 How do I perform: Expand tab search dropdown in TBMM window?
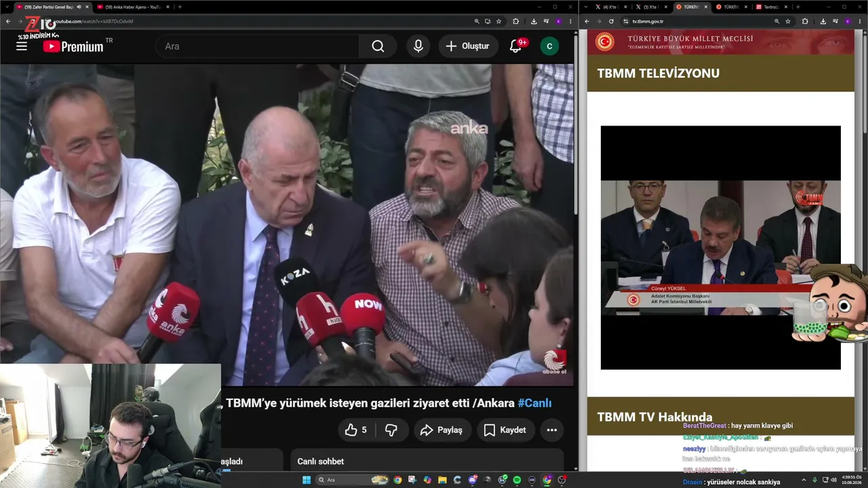pos(586,7)
